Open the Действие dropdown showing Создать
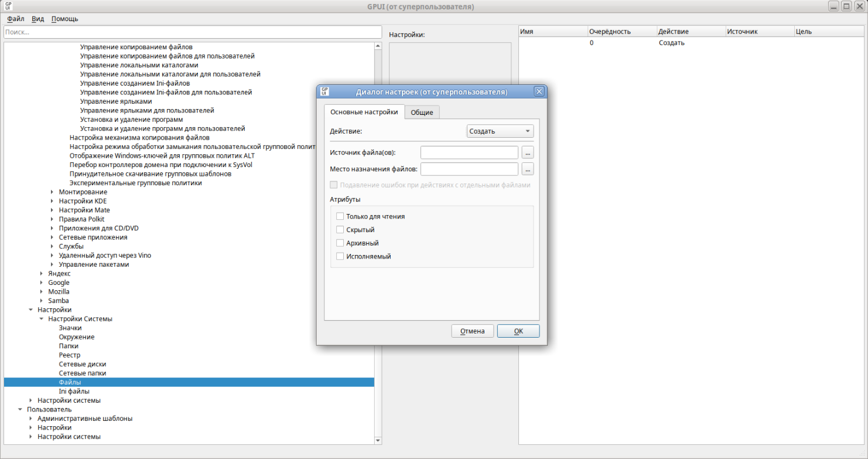 500,131
